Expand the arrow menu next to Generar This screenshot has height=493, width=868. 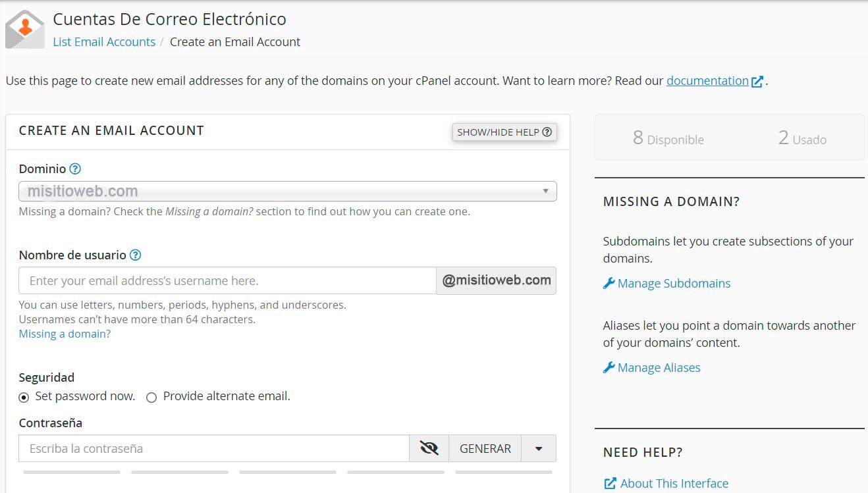pyautogui.click(x=539, y=448)
